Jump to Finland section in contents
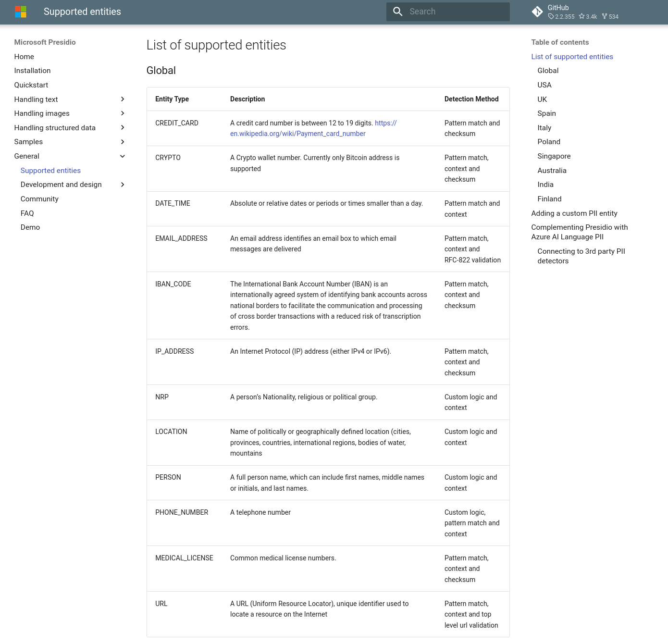 click(x=549, y=199)
